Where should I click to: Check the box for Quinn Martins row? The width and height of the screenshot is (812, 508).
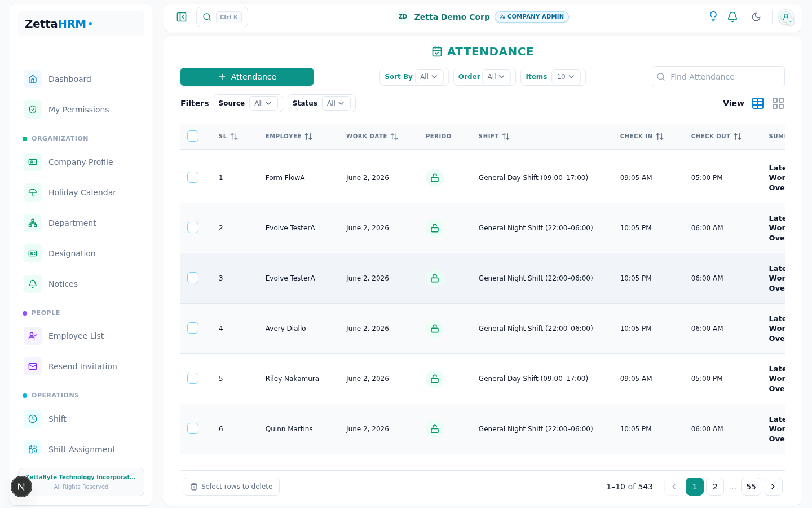coord(193,428)
